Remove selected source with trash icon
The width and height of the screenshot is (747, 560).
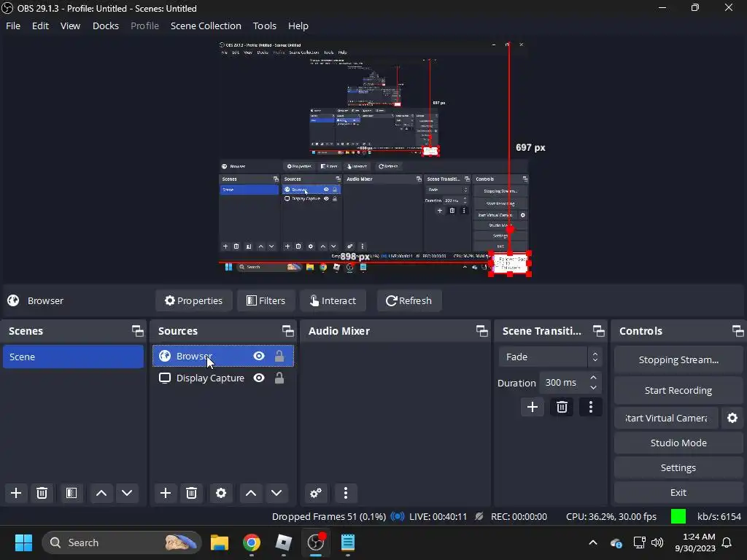192,493
